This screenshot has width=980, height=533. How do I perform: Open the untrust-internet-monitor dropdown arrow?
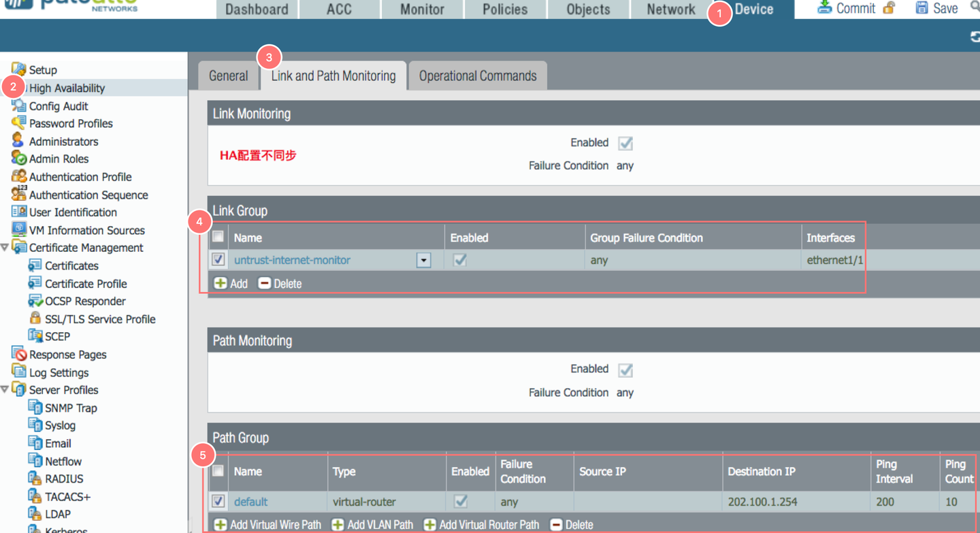(423, 260)
